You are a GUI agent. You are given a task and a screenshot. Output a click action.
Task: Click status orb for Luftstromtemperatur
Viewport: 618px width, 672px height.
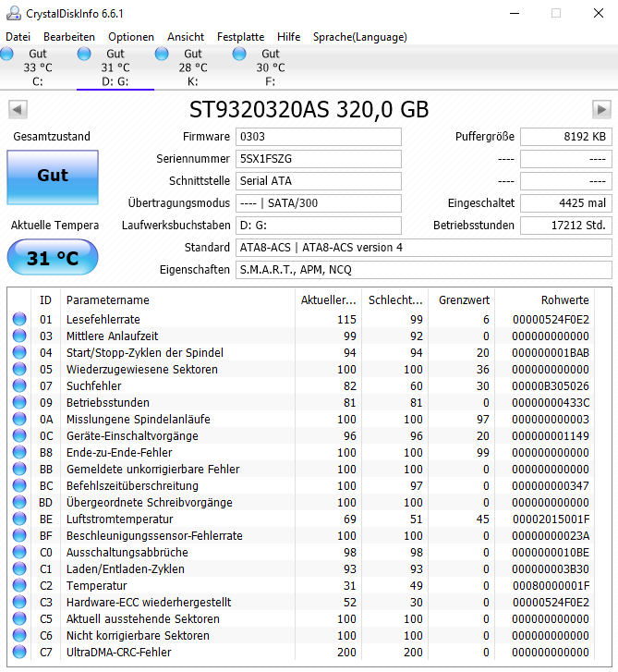[x=19, y=519]
